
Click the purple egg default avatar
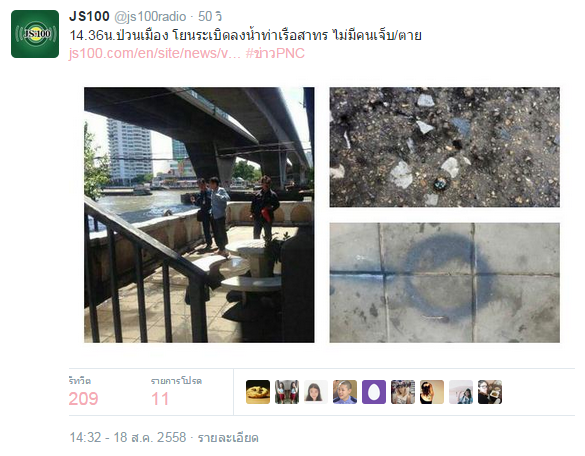[374, 392]
